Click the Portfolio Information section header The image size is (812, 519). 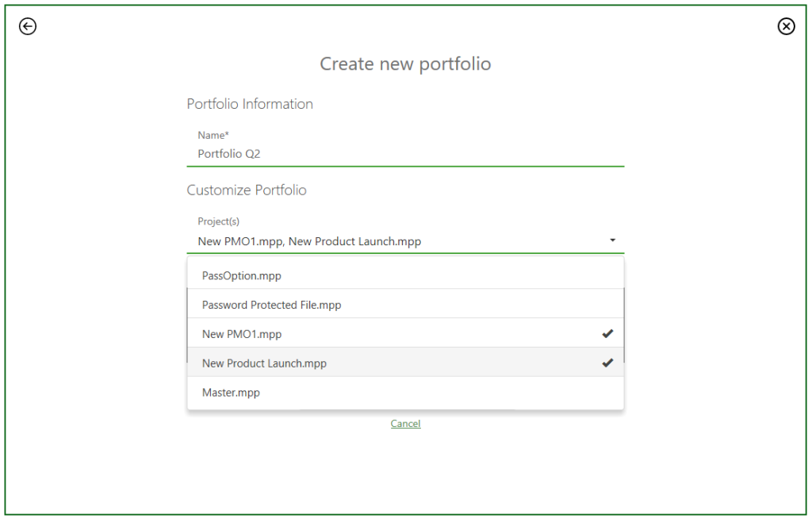pyautogui.click(x=250, y=104)
